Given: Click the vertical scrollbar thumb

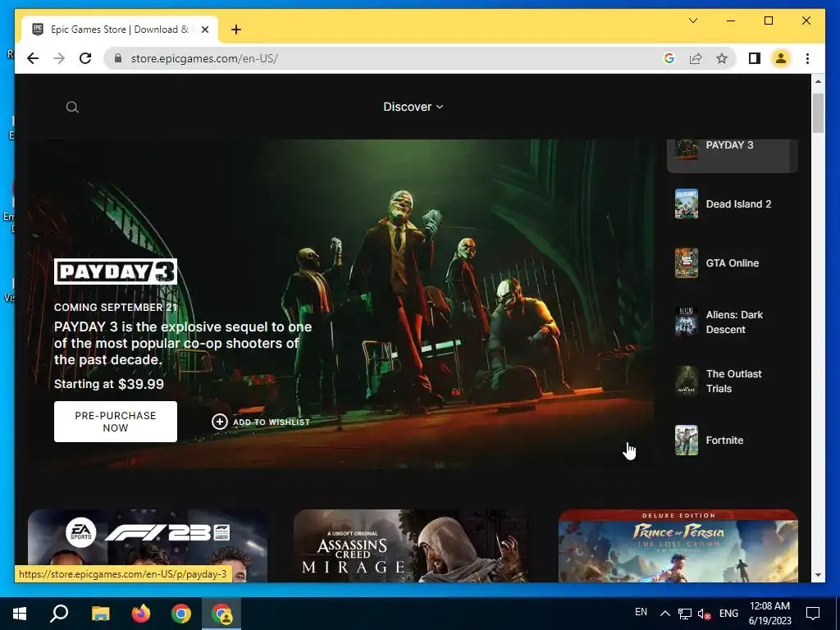Looking at the screenshot, I should point(818,113).
